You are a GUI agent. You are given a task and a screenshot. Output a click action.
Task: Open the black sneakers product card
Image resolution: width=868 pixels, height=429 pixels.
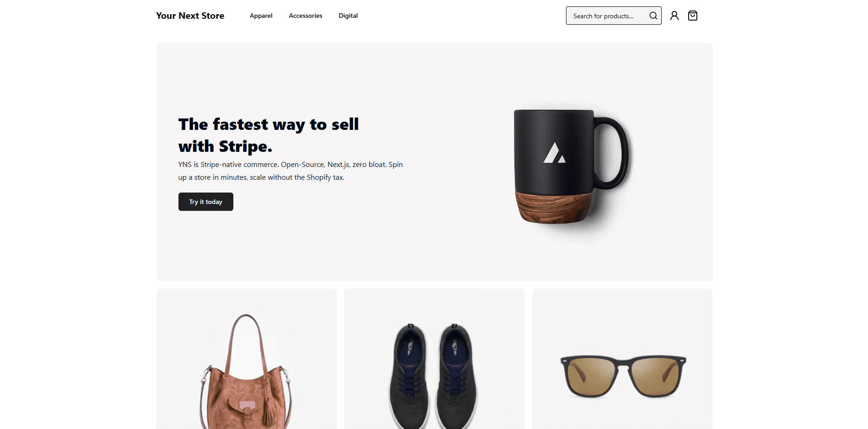(434, 359)
